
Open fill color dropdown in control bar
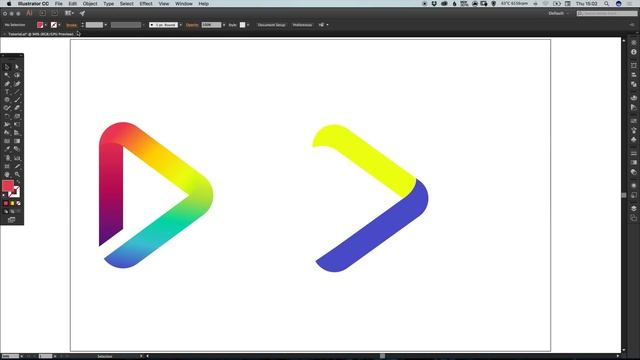point(46,25)
